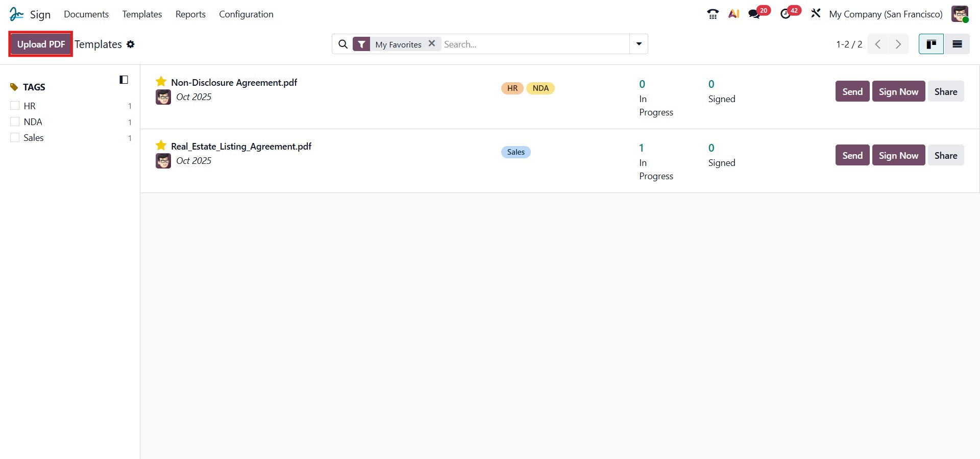Click Sign Now for Real Estate agreement
Screen dimensions: 980x459
[898, 155]
